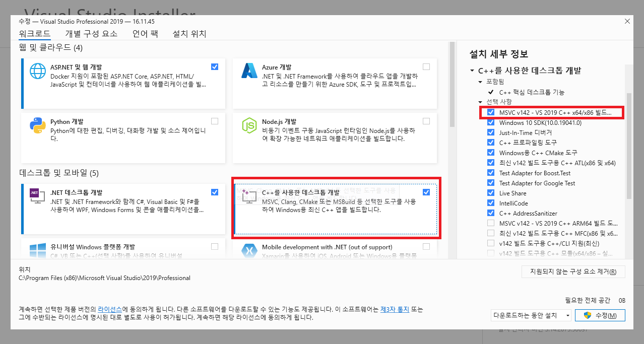Click the Azure 개발 logo icon
644x344 pixels.
pos(249,71)
